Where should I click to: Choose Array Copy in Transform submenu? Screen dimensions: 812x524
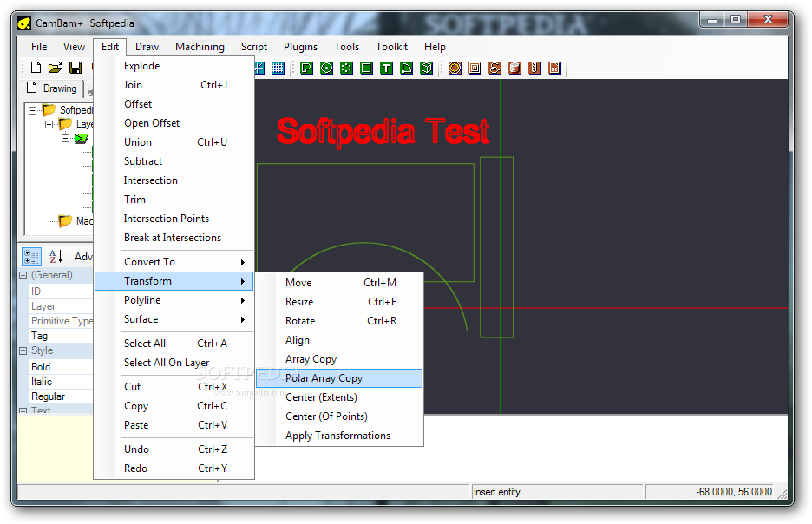click(339, 359)
